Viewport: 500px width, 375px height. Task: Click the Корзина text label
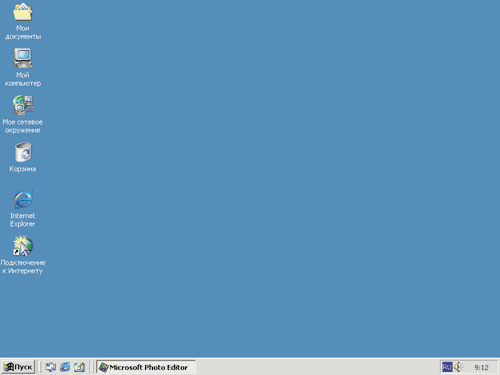pos(23,169)
